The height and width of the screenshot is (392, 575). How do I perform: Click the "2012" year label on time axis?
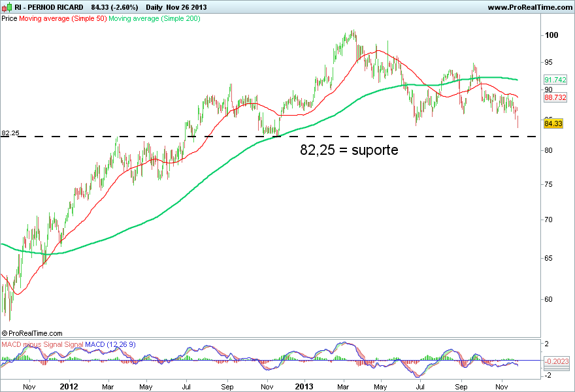69,387
